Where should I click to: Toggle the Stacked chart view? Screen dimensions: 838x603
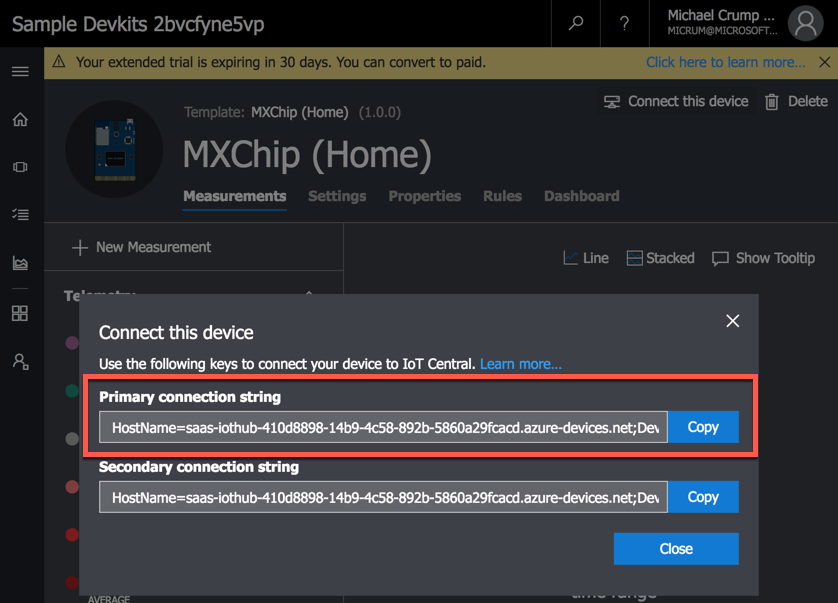click(x=661, y=258)
